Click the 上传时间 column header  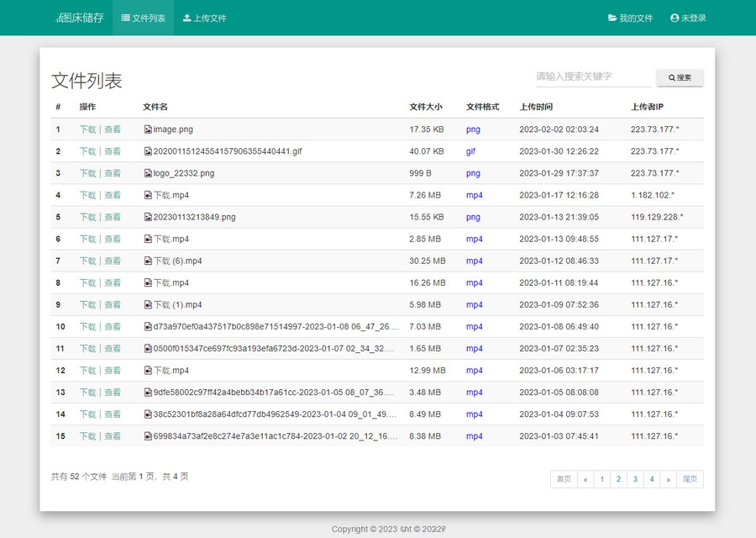[x=536, y=107]
